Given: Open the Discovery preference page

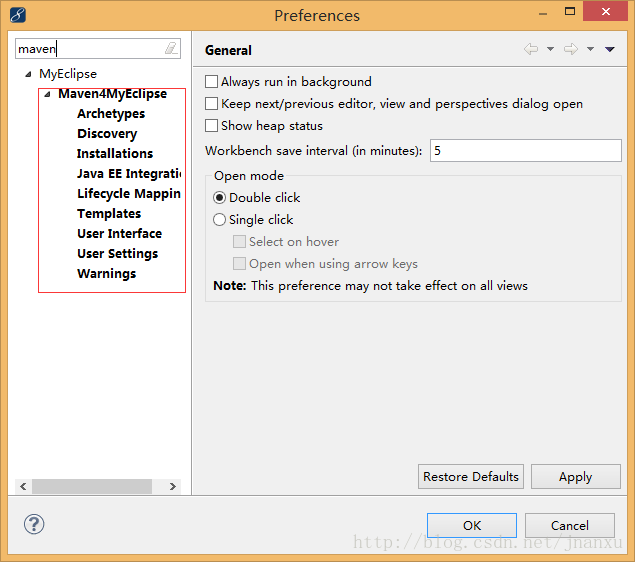Looking at the screenshot, I should (107, 134).
